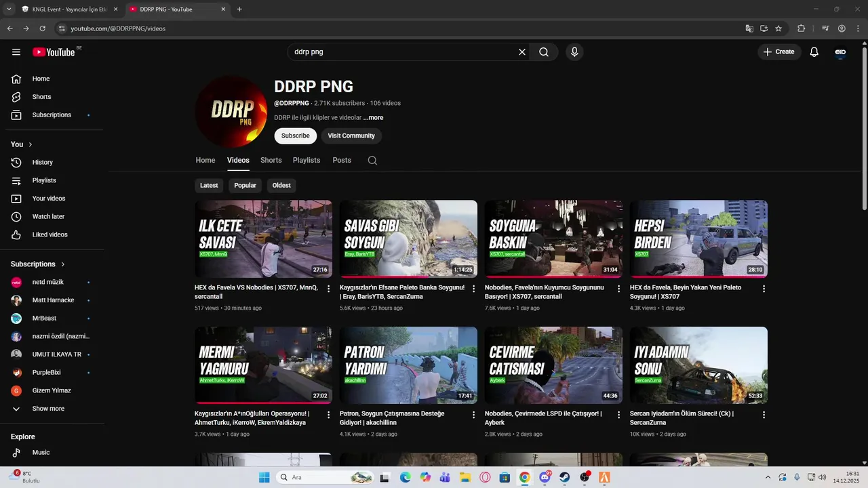Search within channel using magnifier icon
Screen dimensions: 868x488
(372, 161)
